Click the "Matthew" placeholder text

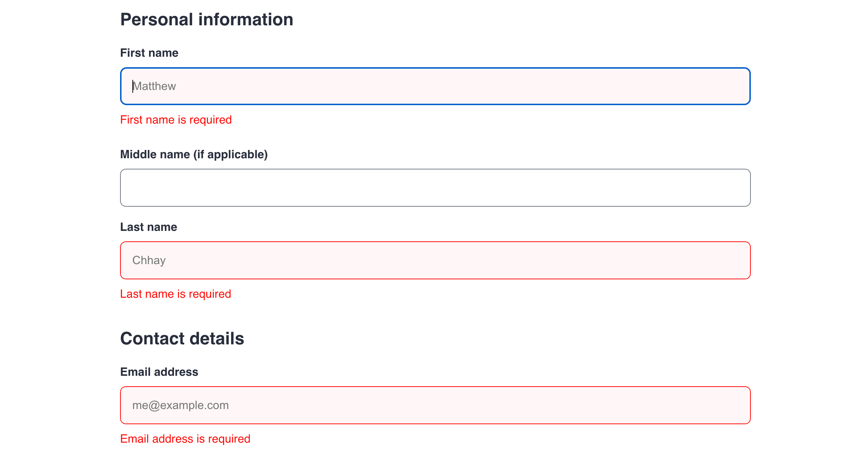click(x=154, y=86)
